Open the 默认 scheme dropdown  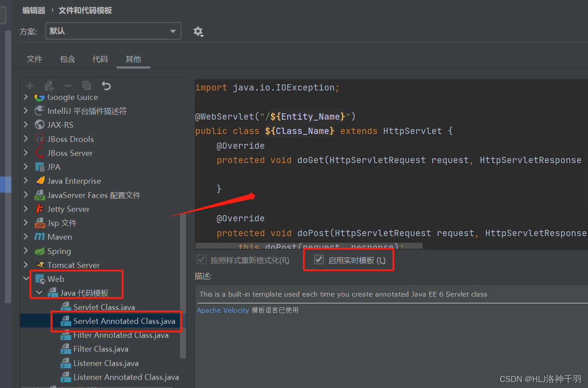[x=172, y=31]
